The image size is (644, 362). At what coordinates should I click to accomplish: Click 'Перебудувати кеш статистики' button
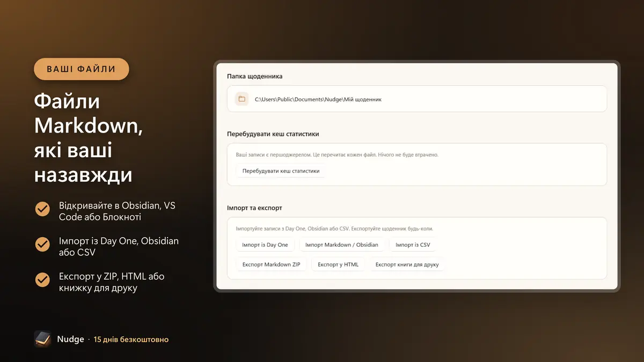click(x=281, y=171)
